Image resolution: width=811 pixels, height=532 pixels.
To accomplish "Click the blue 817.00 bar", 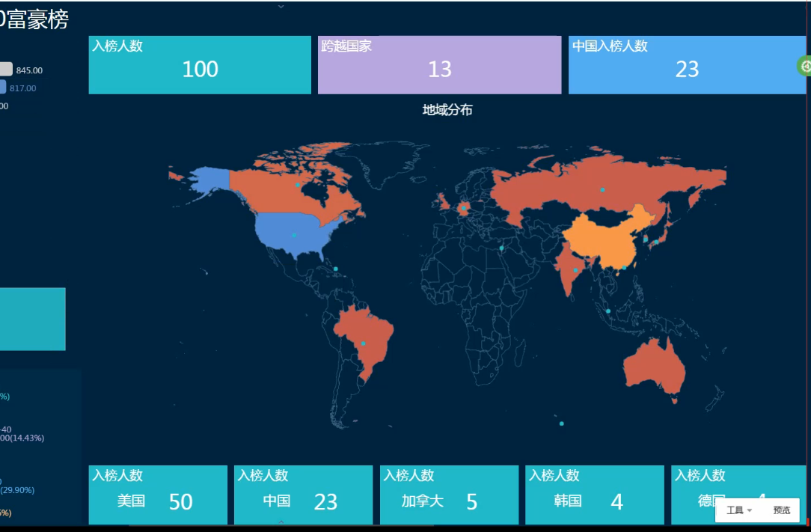I will pos(3,87).
